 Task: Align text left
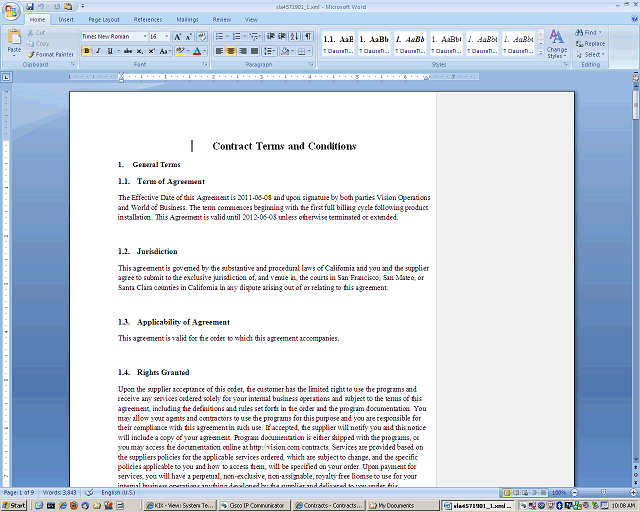point(219,51)
